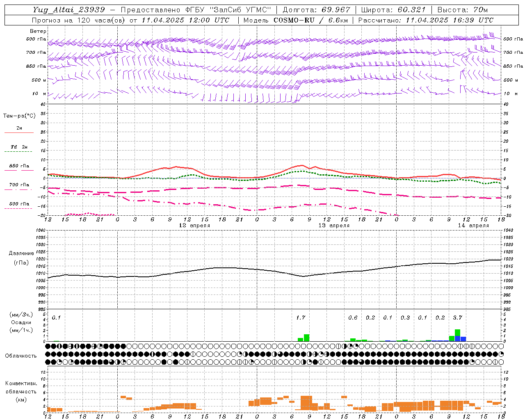
Task: Select the Тем-ра(°C) panel label
Action: (19, 116)
